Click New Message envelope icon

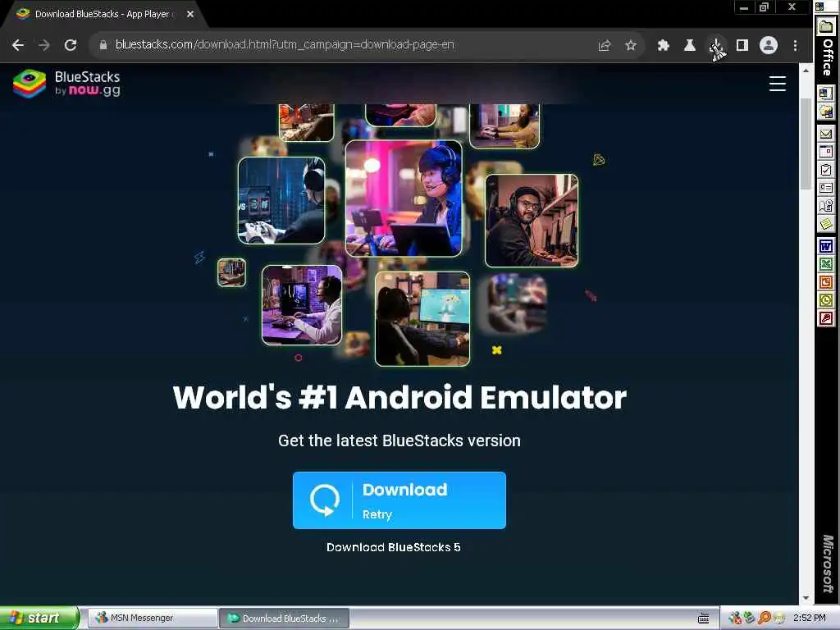(825, 134)
